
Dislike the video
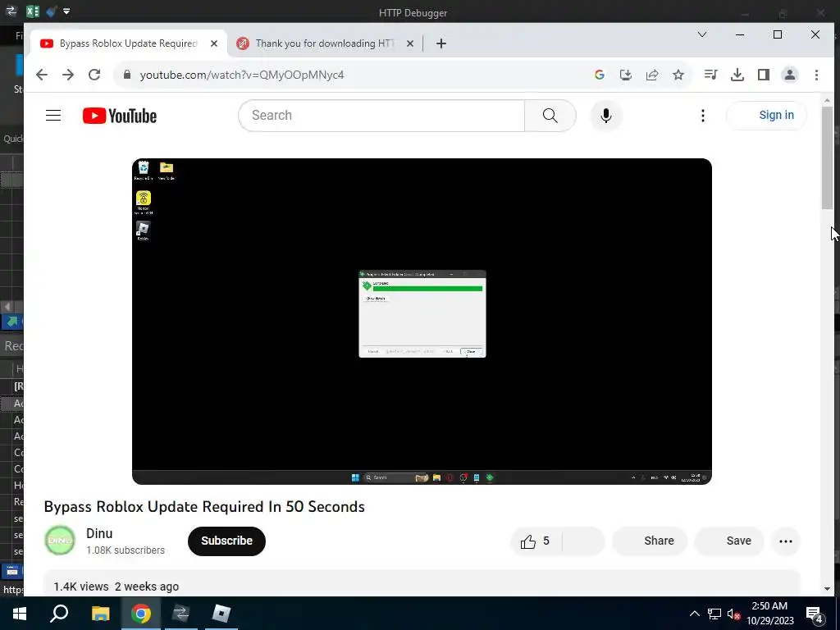(583, 541)
